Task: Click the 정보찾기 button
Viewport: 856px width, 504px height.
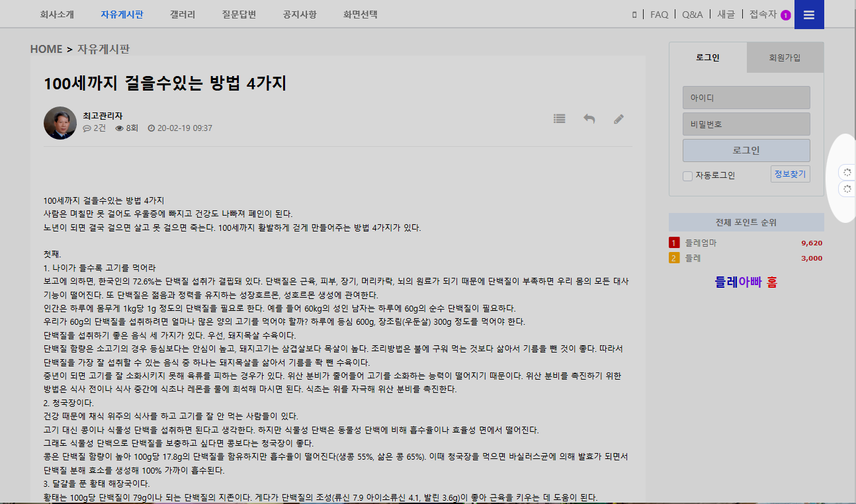Action: click(791, 174)
